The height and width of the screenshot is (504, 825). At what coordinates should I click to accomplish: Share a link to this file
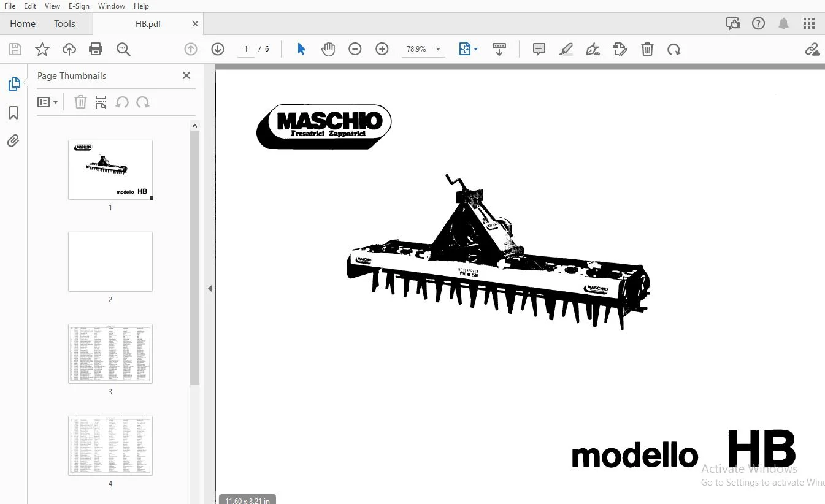point(812,49)
